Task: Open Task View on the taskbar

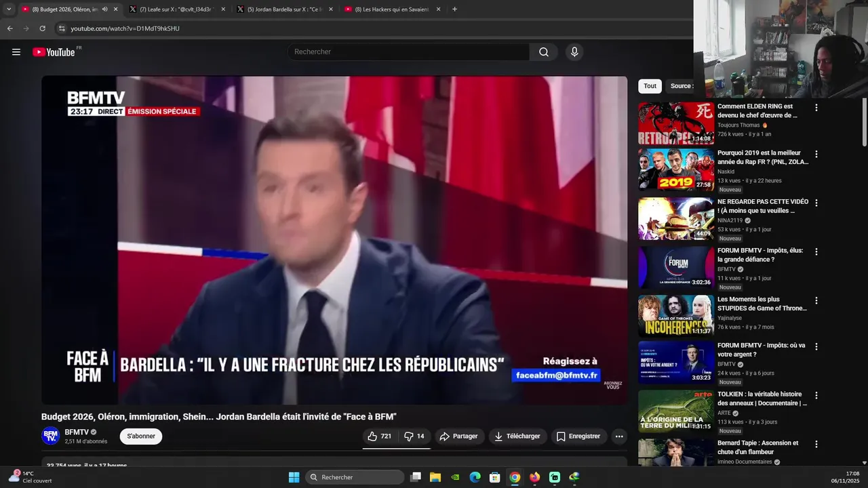Action: pyautogui.click(x=416, y=477)
